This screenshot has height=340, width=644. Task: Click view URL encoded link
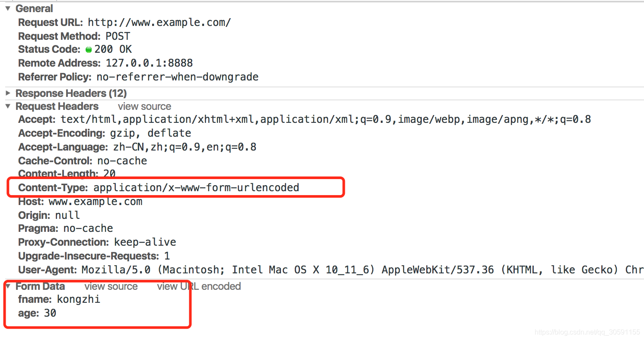[x=199, y=286]
